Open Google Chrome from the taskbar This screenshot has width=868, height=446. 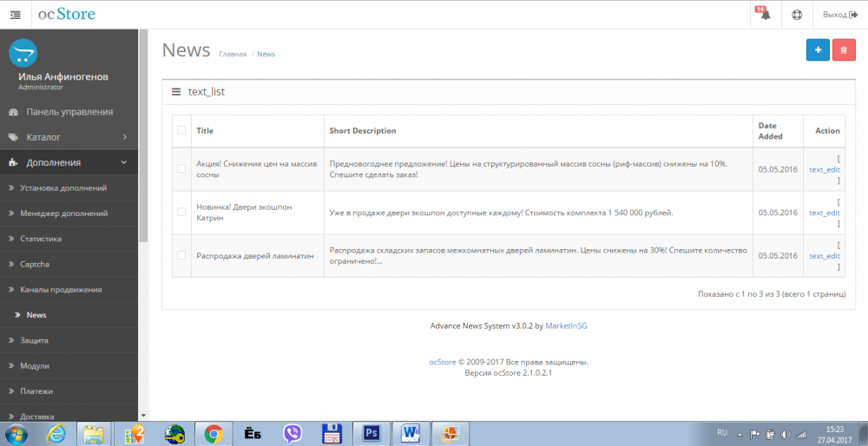click(x=214, y=434)
